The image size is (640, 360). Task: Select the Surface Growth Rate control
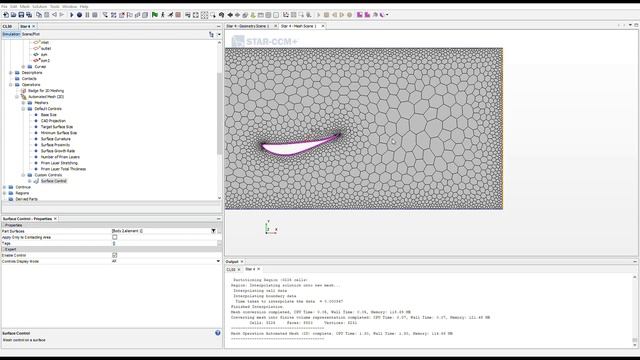tap(58, 151)
